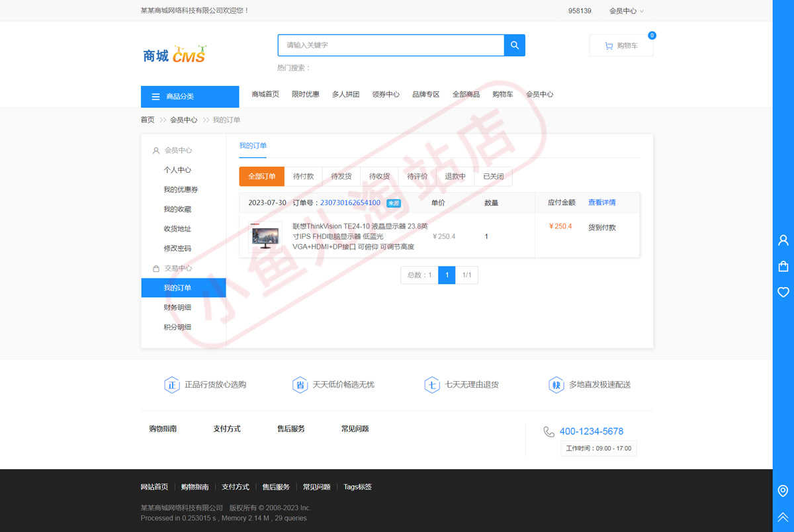Viewport: 794px width, 532px height.
Task: Click the hamburger icon beside 商品分类
Action: pyautogui.click(x=155, y=97)
